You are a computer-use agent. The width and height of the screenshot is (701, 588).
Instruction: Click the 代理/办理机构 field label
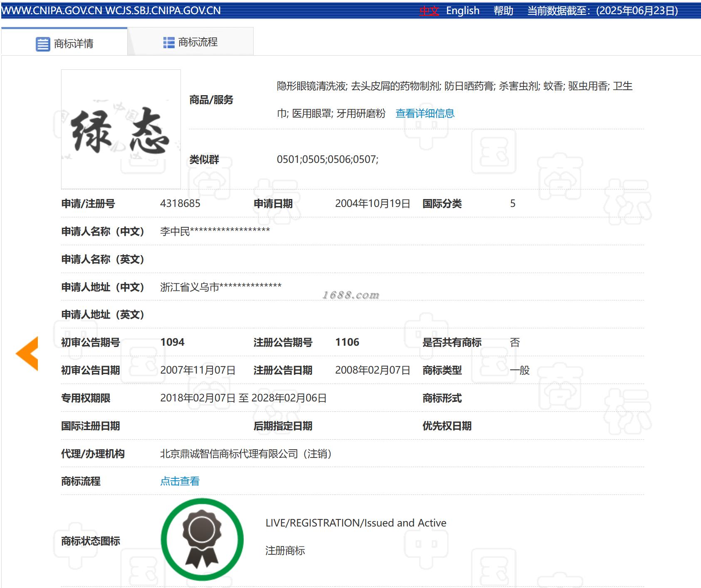[93, 454]
